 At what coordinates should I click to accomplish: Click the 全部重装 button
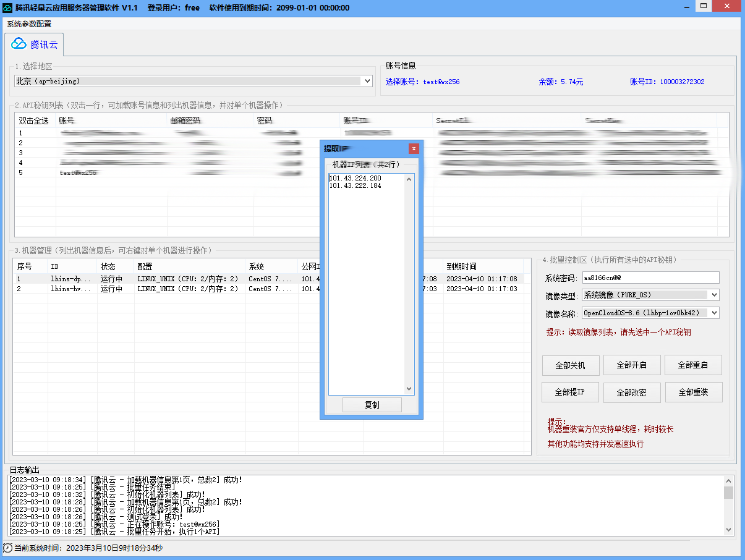pos(694,392)
